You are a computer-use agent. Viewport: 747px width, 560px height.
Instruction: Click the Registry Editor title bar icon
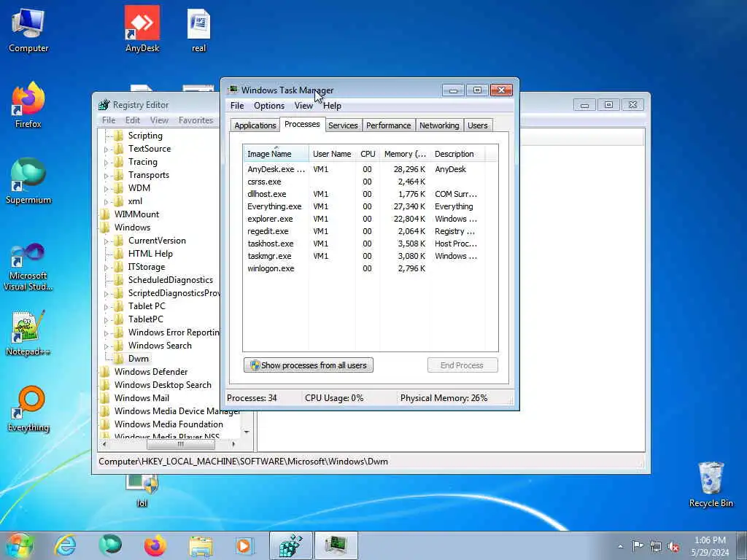pos(104,105)
